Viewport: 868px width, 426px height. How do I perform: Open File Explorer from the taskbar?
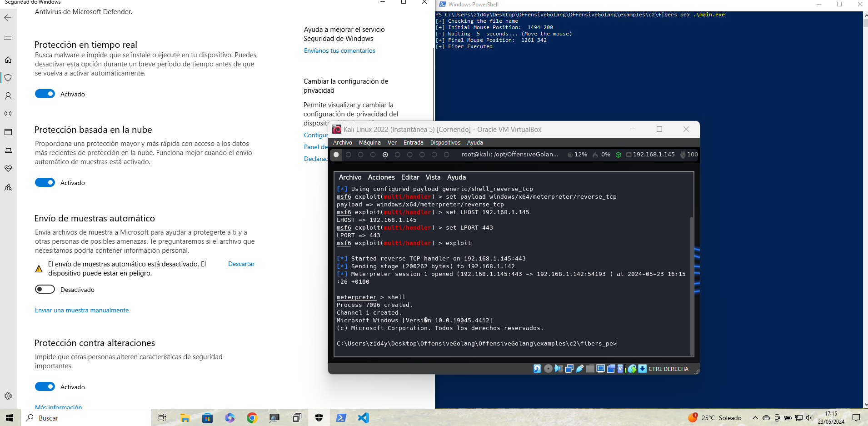[185, 418]
